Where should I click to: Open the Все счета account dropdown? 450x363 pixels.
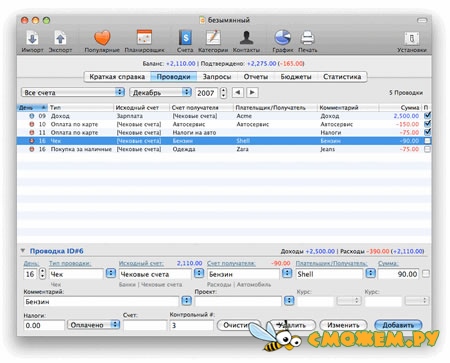click(x=73, y=92)
